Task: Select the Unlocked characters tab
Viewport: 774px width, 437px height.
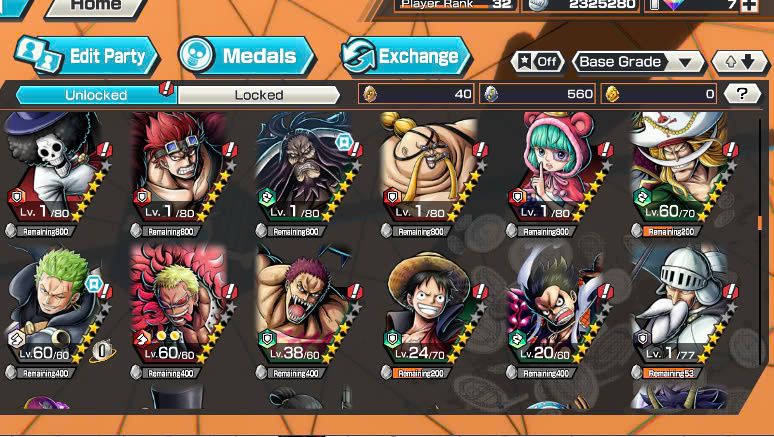Action: (96, 95)
